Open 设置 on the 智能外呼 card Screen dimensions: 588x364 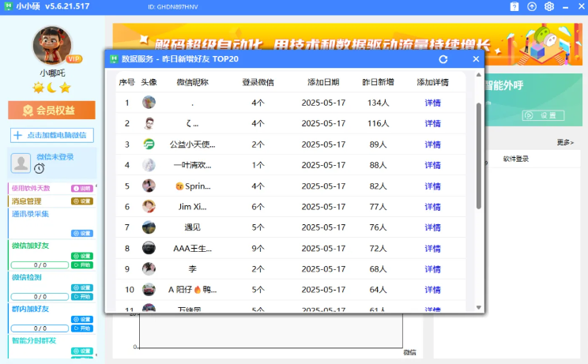pyautogui.click(x=543, y=115)
